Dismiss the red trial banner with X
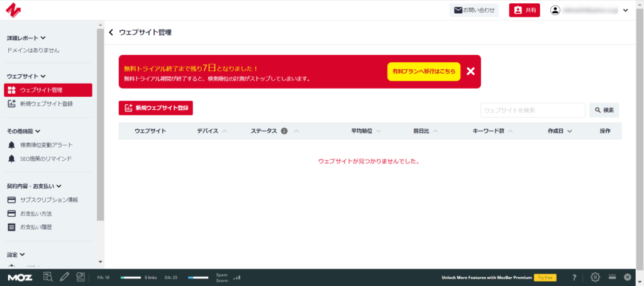This screenshot has height=286, width=644. pos(470,72)
